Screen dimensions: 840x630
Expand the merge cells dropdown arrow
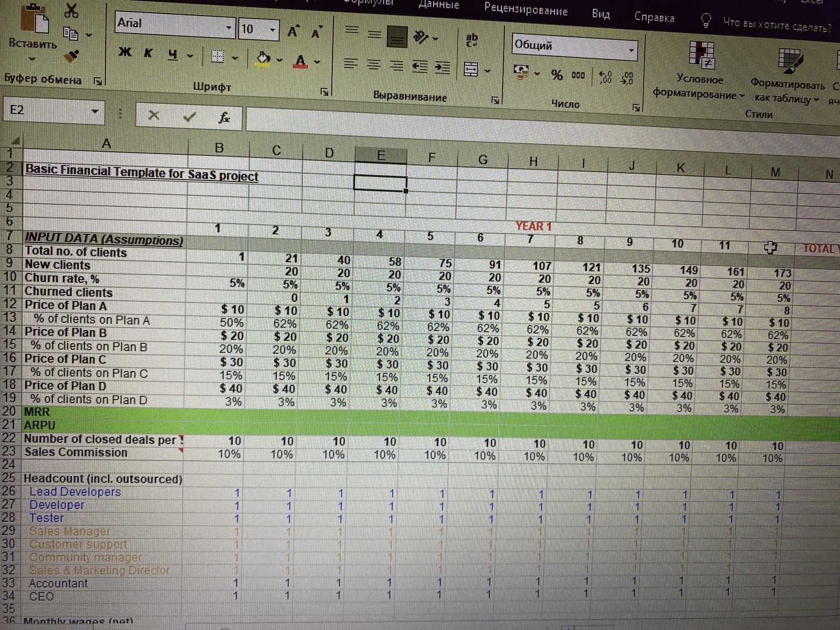[x=487, y=70]
